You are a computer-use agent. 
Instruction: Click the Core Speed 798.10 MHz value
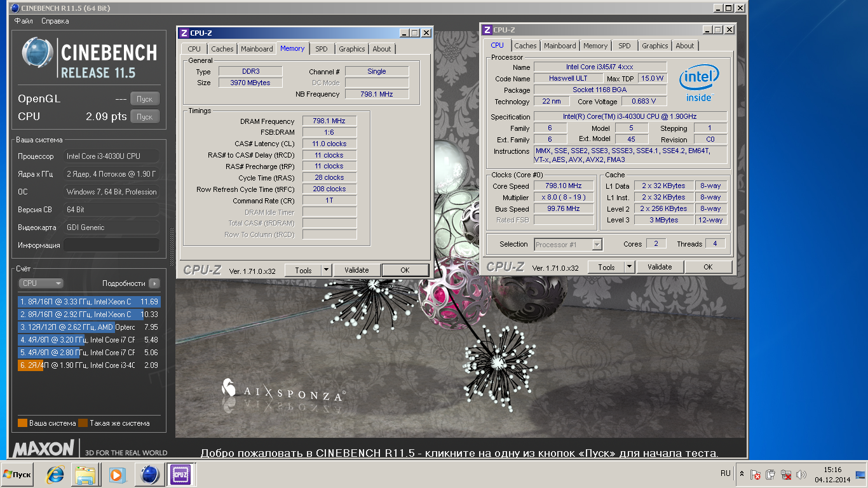[x=564, y=186]
